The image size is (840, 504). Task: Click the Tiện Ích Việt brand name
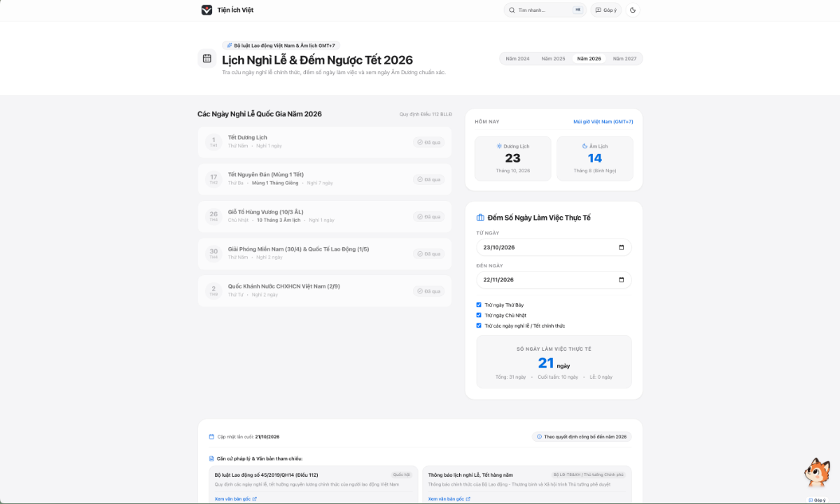[235, 10]
